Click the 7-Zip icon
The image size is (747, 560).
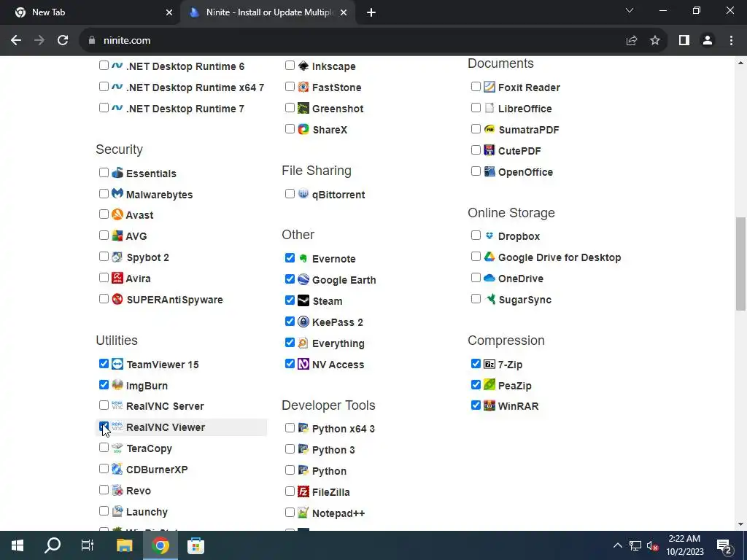(489, 364)
